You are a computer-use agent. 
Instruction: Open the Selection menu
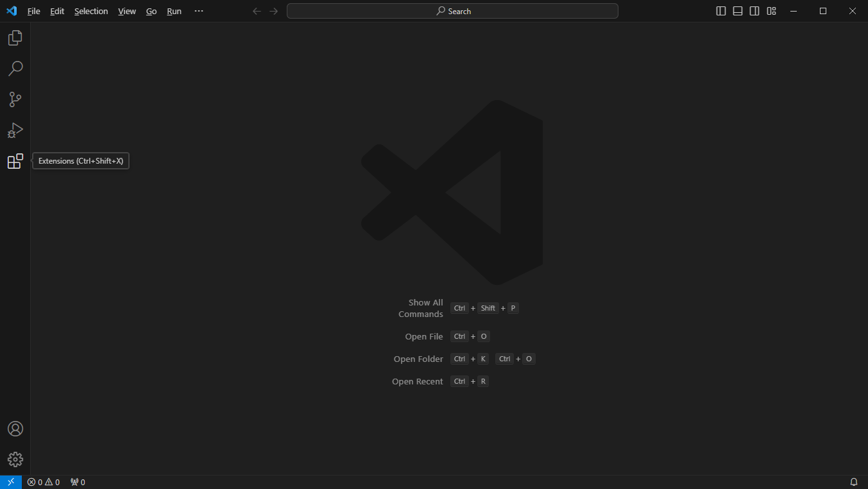coord(91,11)
